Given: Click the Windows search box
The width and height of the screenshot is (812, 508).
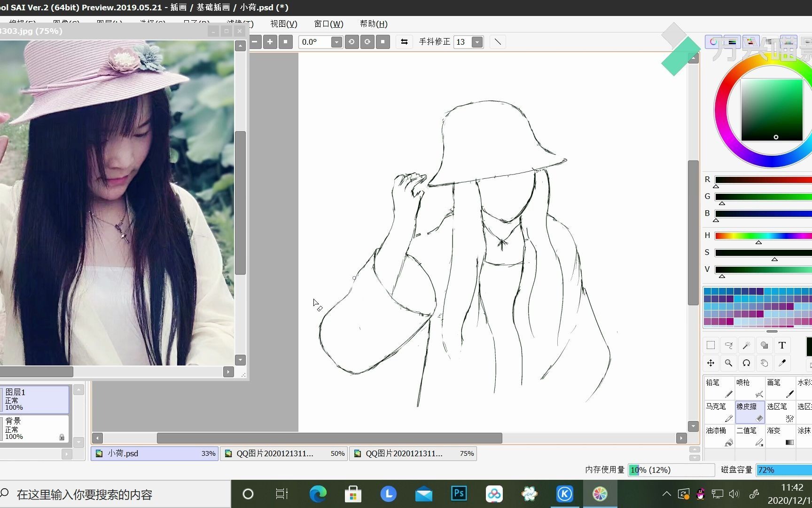Looking at the screenshot, I should pos(115,494).
